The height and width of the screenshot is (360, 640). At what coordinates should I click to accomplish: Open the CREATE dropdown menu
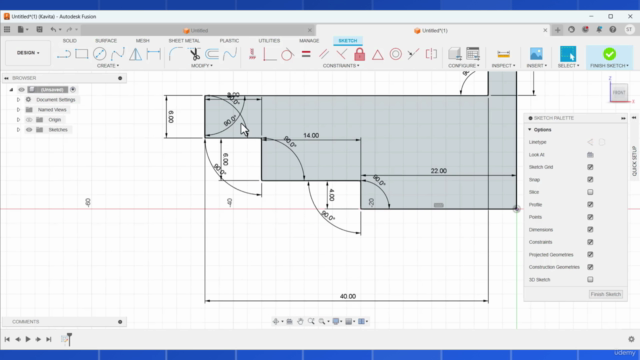108,66
